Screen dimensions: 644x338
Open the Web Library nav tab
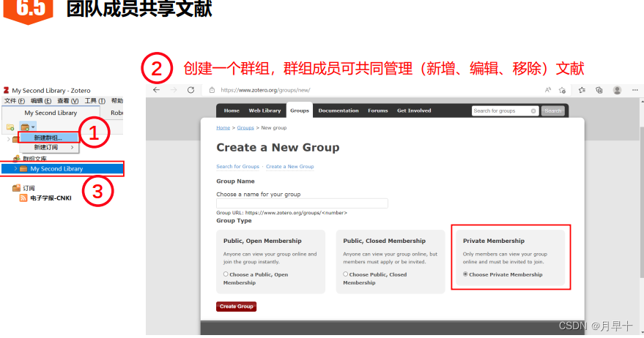(x=264, y=110)
